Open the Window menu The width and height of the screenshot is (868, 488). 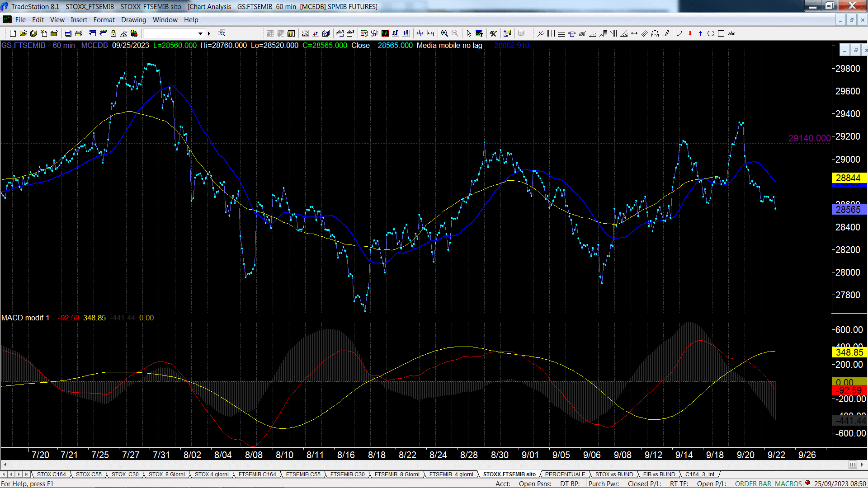(165, 20)
